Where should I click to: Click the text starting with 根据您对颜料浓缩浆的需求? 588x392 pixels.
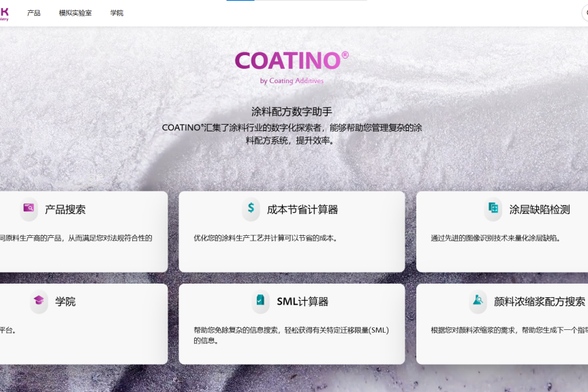pos(509,331)
